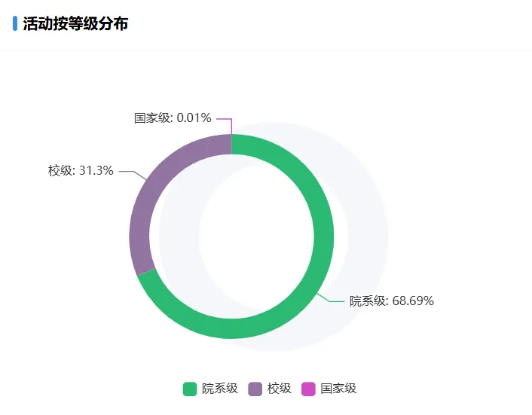Toggle the 校级 series via legend text

tap(279, 389)
